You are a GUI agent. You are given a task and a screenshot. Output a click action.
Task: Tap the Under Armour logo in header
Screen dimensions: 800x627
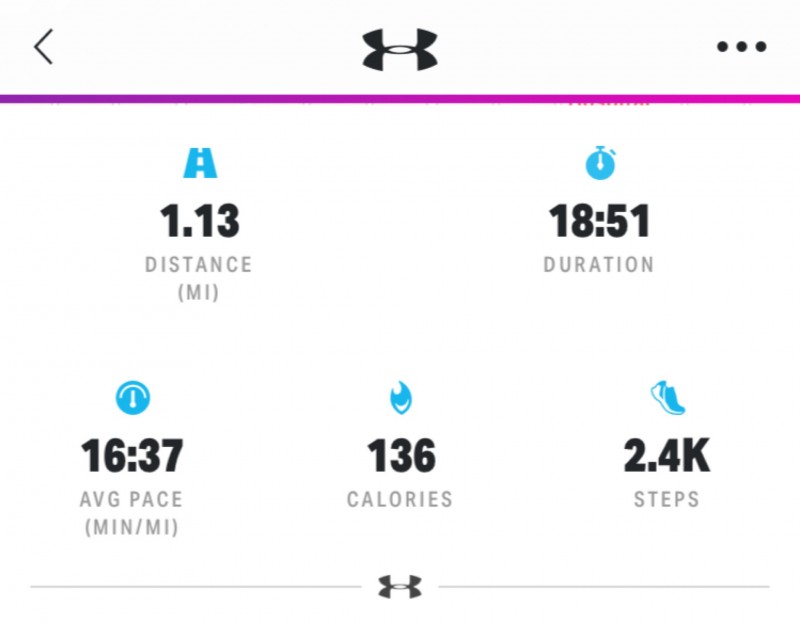pyautogui.click(x=400, y=48)
